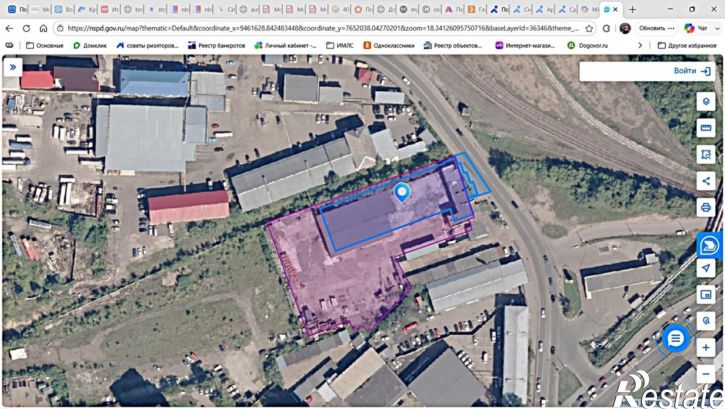Click the map search magnifier icon
The height and width of the screenshot is (409, 725).
[x=706, y=321]
